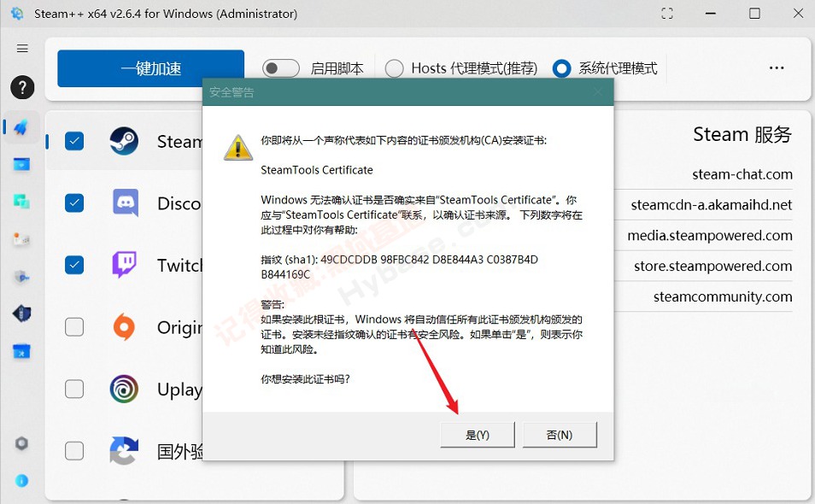Image resolution: width=815 pixels, height=504 pixels.
Task: Click the sha1 fingerprint text in dialog
Action: click(399, 267)
